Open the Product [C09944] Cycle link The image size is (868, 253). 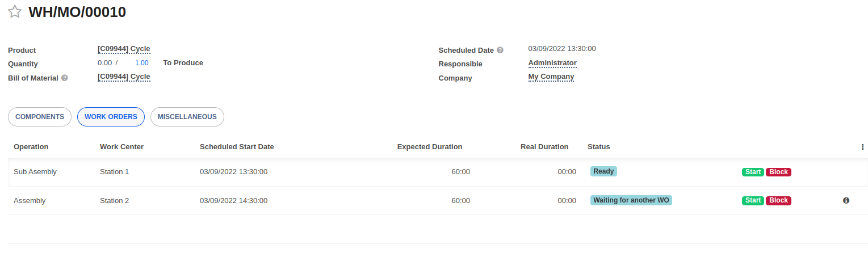click(x=124, y=49)
